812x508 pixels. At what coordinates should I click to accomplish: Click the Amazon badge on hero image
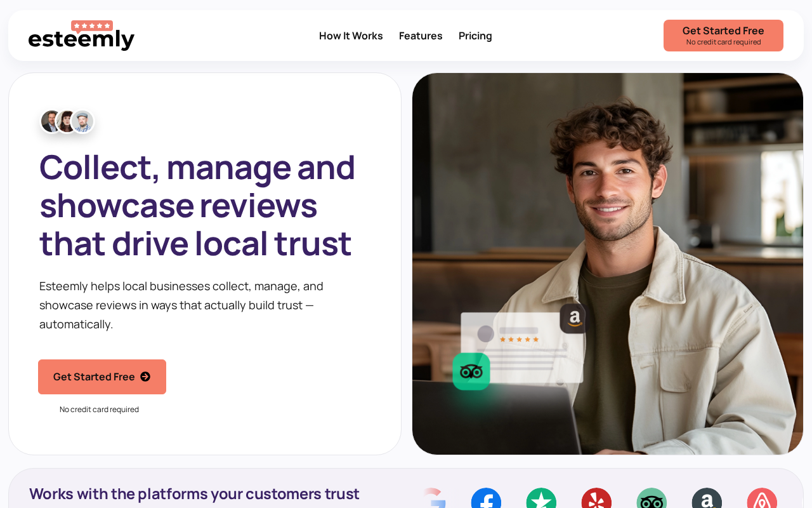pos(573,318)
